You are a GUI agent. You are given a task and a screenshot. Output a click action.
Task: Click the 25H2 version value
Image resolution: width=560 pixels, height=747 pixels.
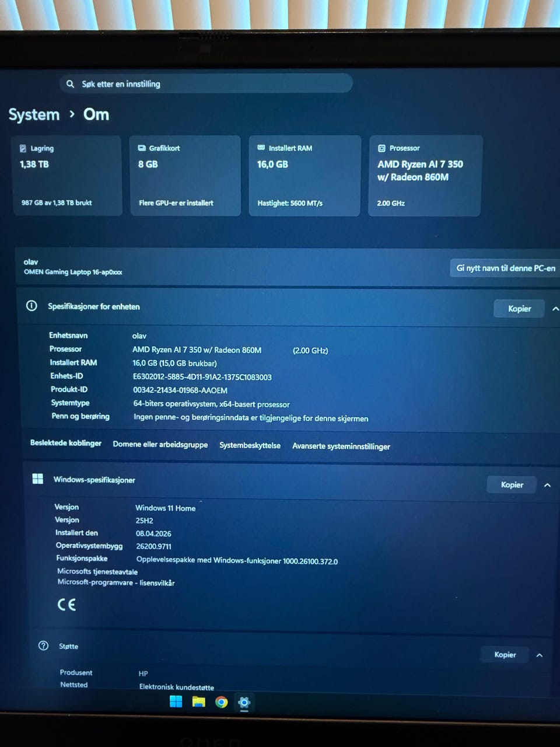pyautogui.click(x=144, y=521)
